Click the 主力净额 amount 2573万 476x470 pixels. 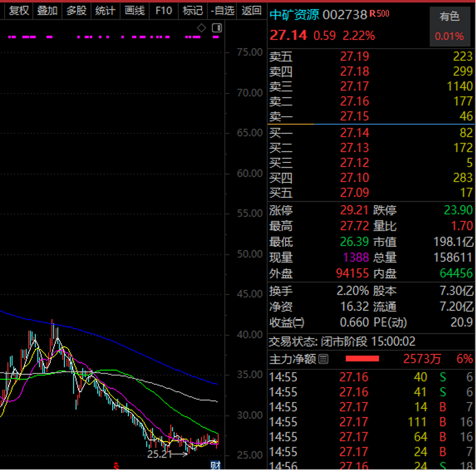point(422,359)
